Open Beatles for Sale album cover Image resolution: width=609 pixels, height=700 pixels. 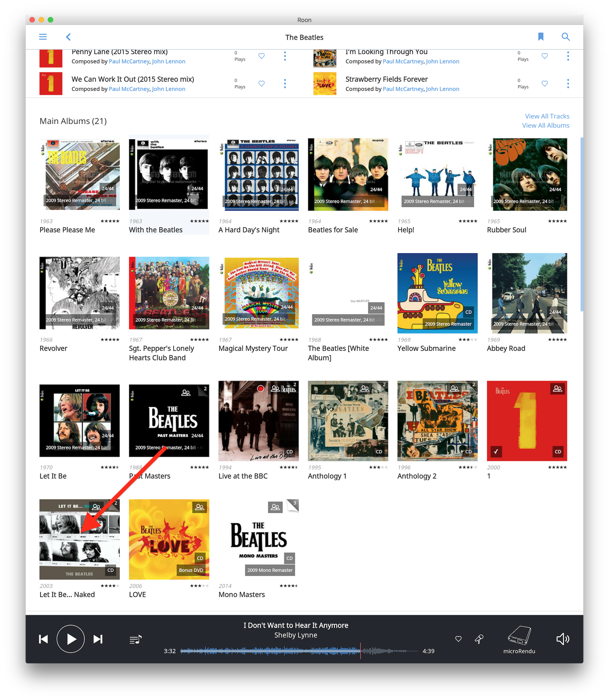click(348, 174)
